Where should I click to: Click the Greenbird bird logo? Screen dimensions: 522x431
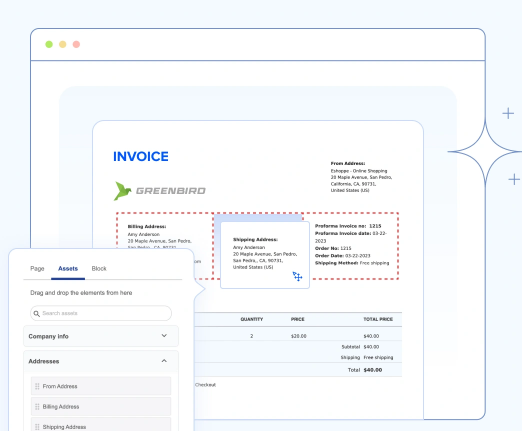pos(122,191)
